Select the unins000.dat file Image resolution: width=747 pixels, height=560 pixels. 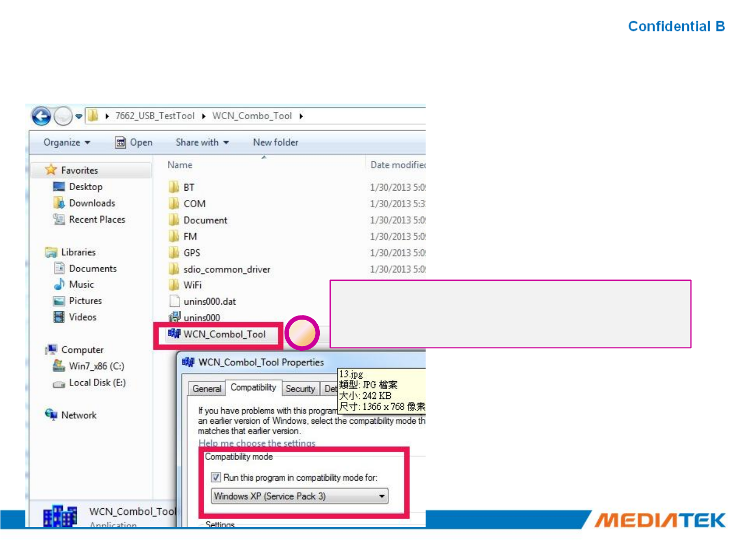[202, 301]
